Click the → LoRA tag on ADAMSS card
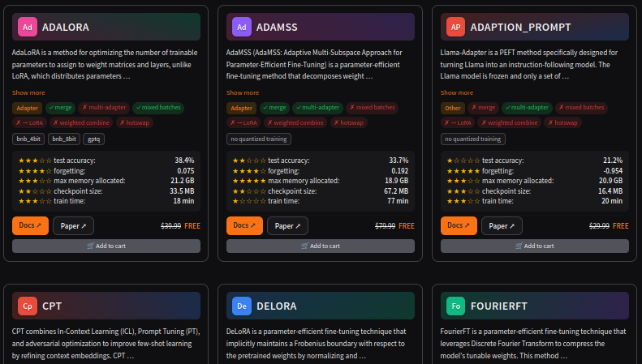Image resolution: width=642 pixels, height=364 pixels. (x=243, y=122)
